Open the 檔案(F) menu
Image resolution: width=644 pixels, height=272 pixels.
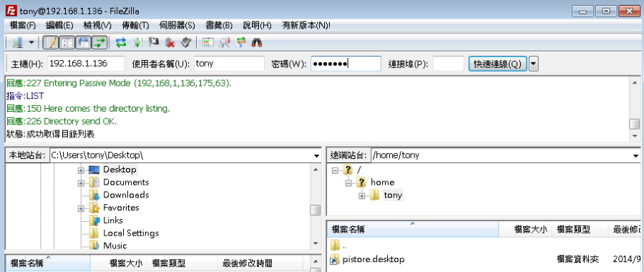click(23, 26)
